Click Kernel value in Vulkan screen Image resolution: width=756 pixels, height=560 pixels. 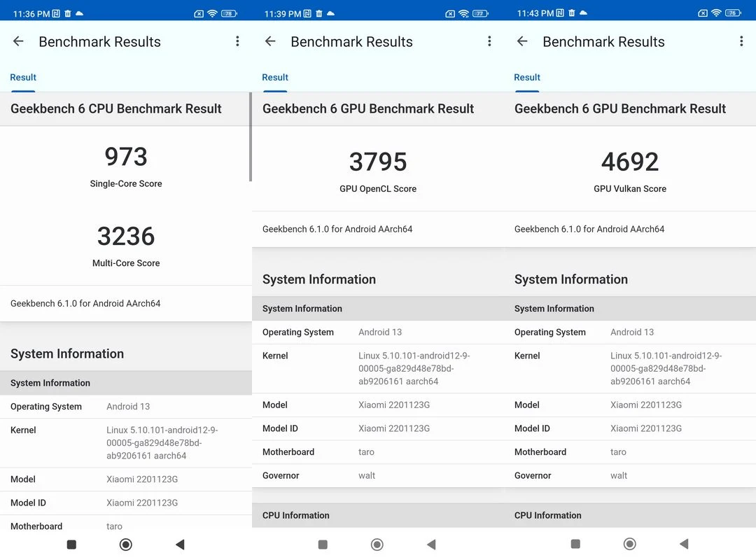pos(666,368)
